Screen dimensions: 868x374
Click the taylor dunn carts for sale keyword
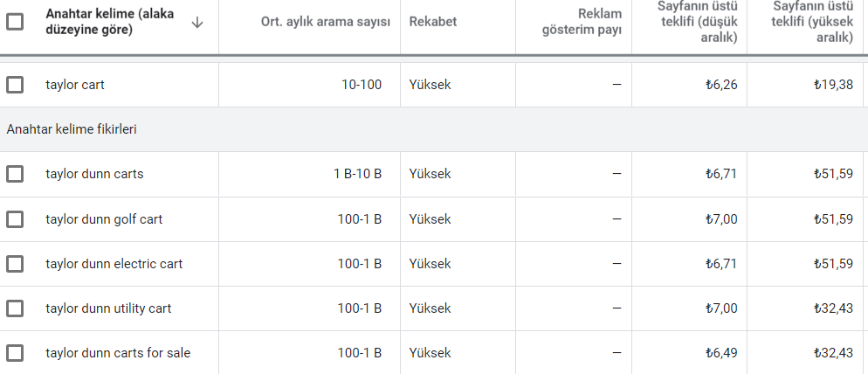click(118, 353)
